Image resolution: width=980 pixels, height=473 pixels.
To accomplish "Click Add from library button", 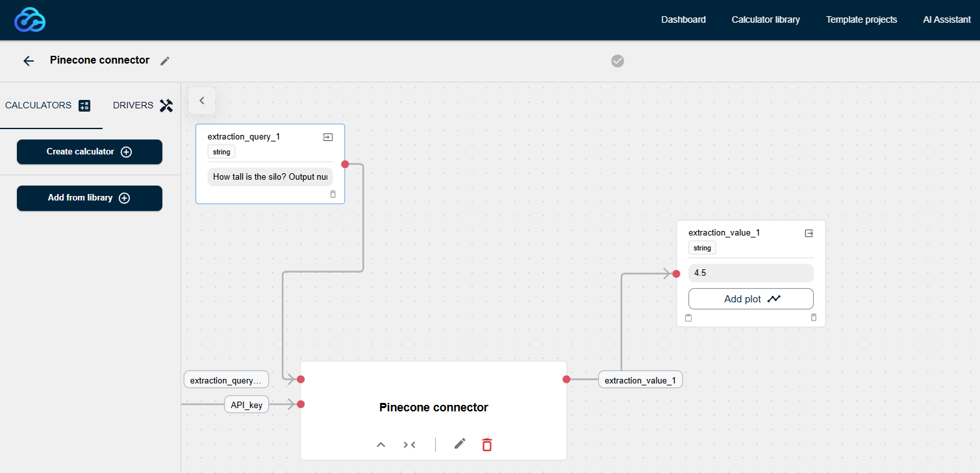I will (90, 198).
